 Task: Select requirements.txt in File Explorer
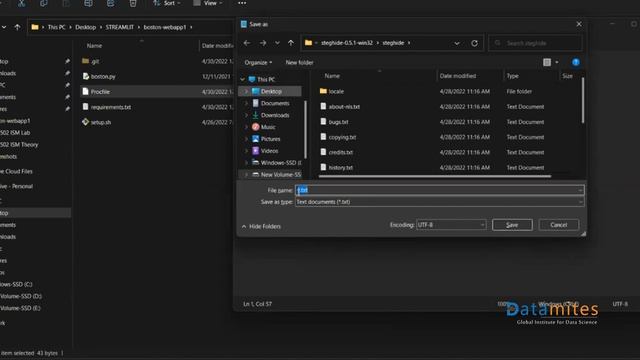tap(111, 107)
